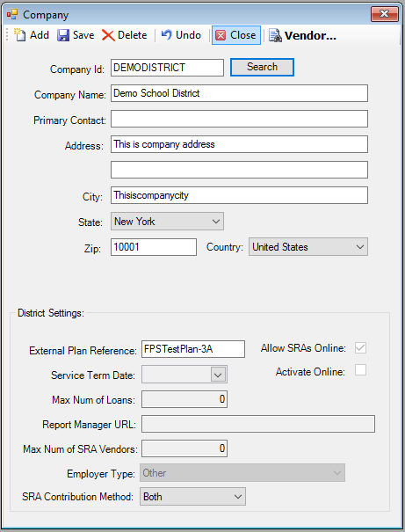Image resolution: width=405 pixels, height=532 pixels.
Task: Open the State dropdown showing New York
Action: pyautogui.click(x=167, y=222)
